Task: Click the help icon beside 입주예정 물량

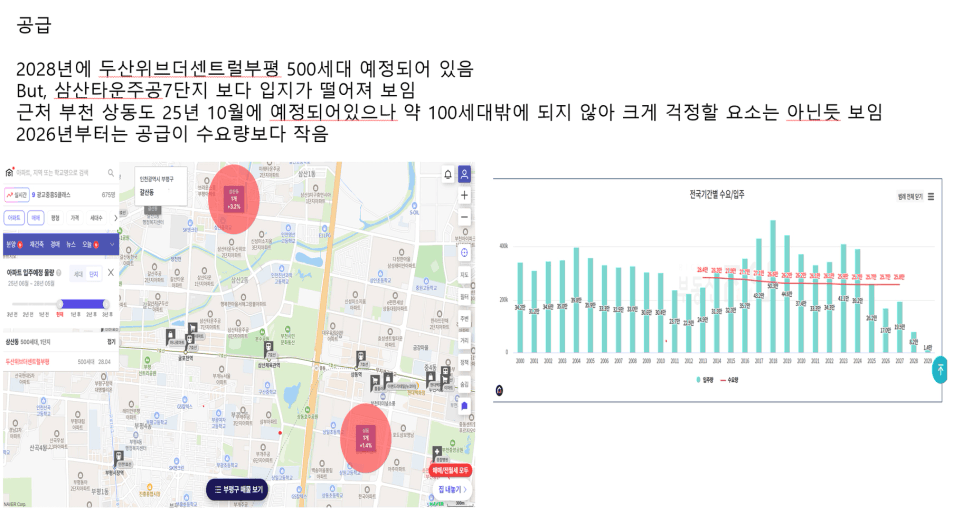Action: point(59,273)
